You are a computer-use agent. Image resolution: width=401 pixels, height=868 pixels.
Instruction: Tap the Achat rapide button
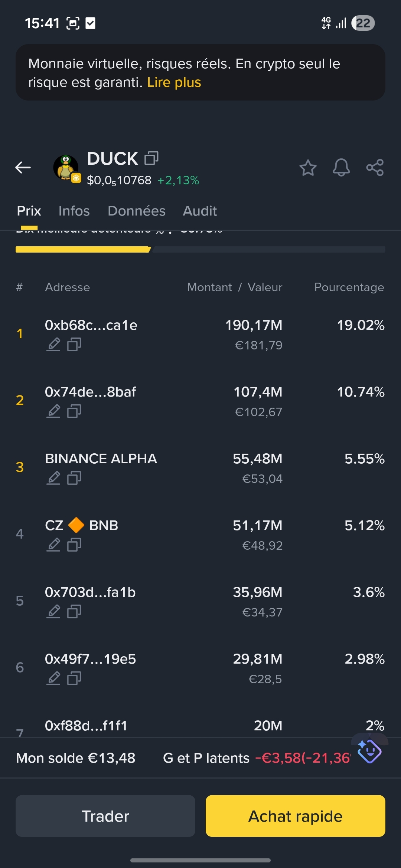[x=295, y=816]
